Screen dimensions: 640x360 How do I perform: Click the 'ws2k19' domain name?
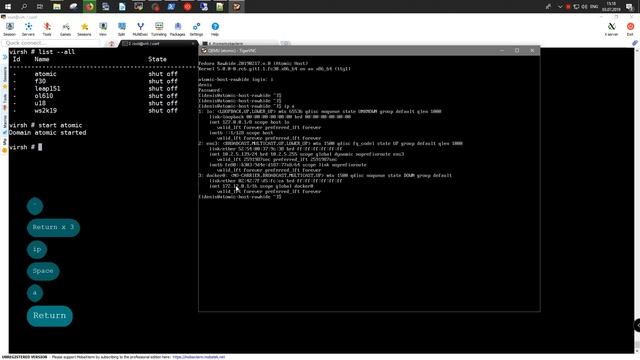[x=46, y=111]
